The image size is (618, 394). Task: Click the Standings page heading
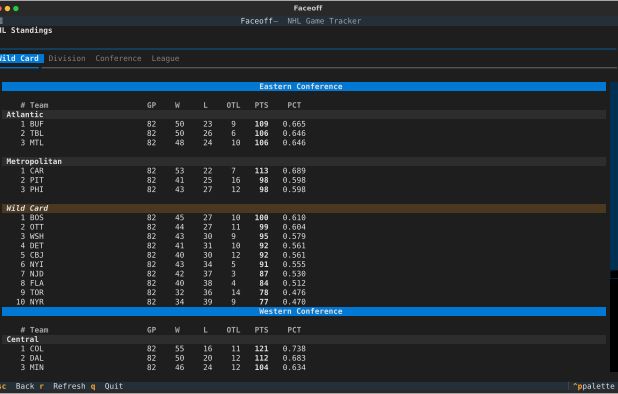pos(26,30)
